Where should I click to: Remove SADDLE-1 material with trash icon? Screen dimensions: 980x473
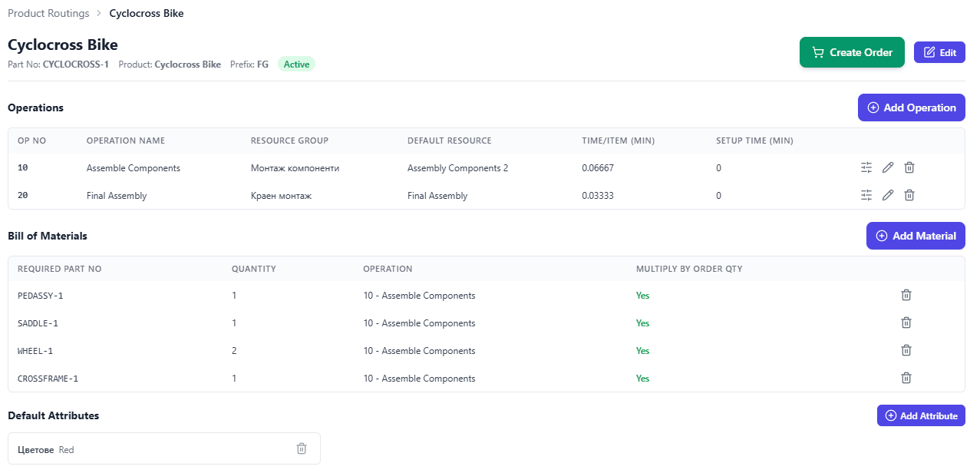pos(906,322)
